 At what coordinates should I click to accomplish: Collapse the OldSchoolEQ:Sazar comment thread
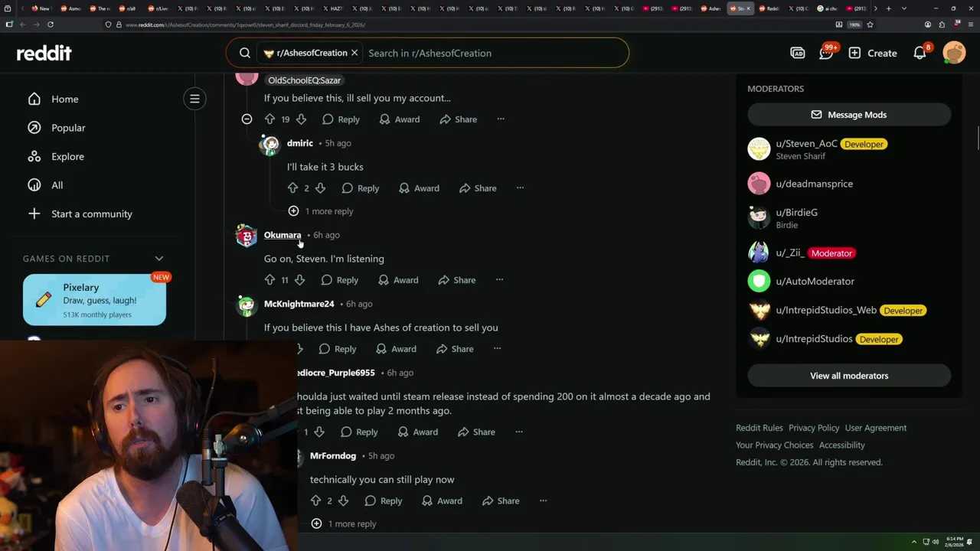pyautogui.click(x=247, y=119)
